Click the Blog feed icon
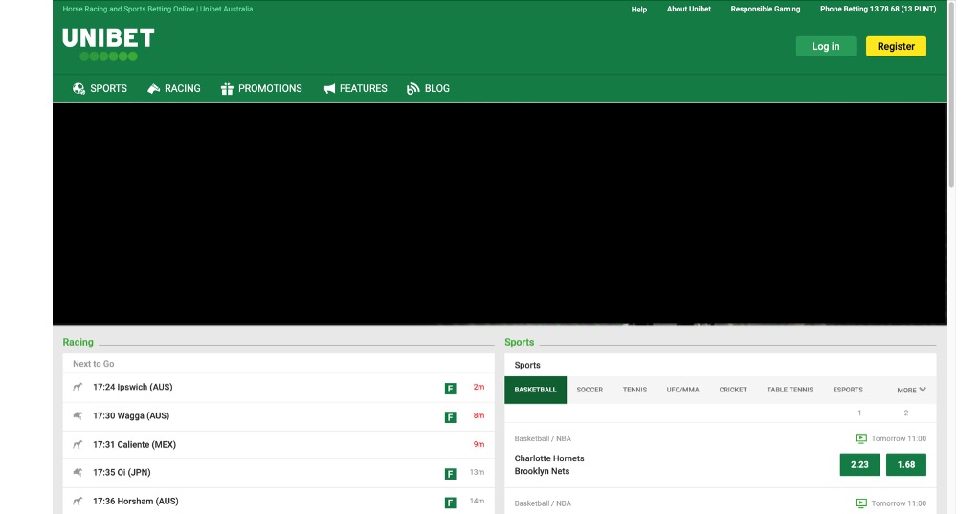 412,88
